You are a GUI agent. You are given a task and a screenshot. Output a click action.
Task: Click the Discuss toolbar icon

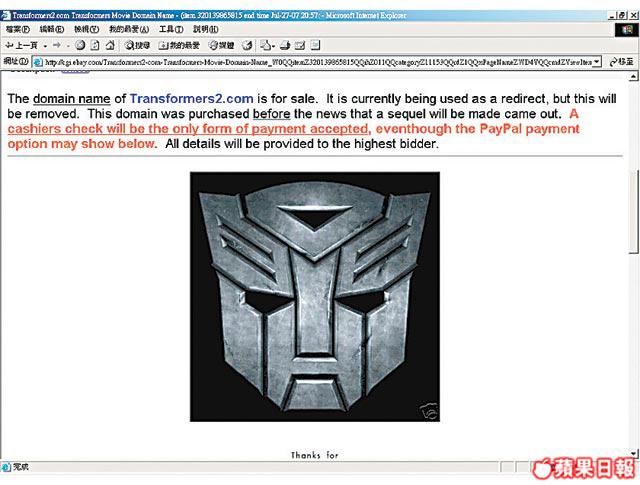tap(315, 45)
